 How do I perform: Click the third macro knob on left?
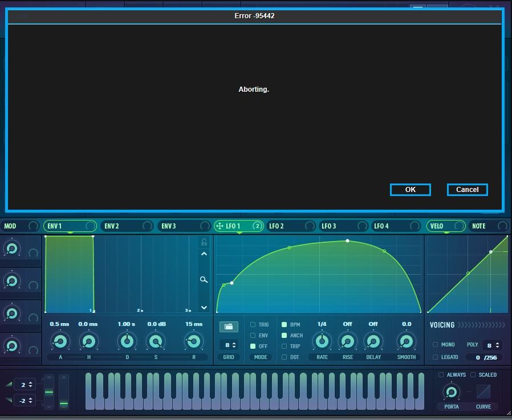click(x=12, y=313)
